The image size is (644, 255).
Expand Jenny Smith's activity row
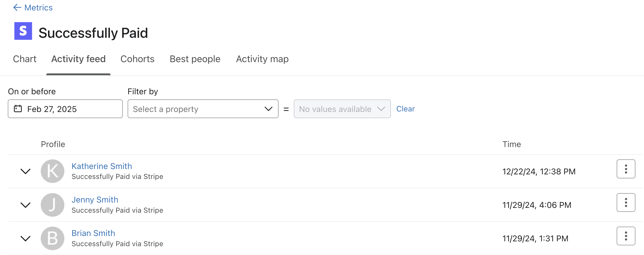tap(25, 205)
